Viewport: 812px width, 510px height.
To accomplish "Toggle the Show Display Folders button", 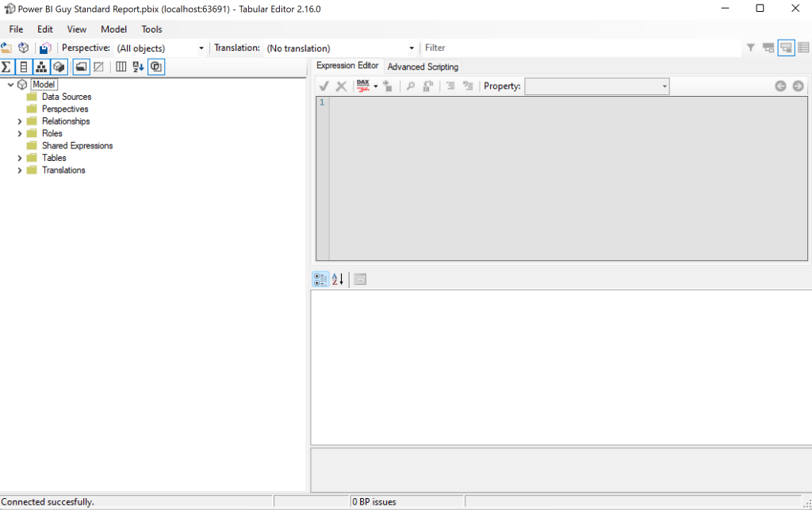I will (x=81, y=67).
